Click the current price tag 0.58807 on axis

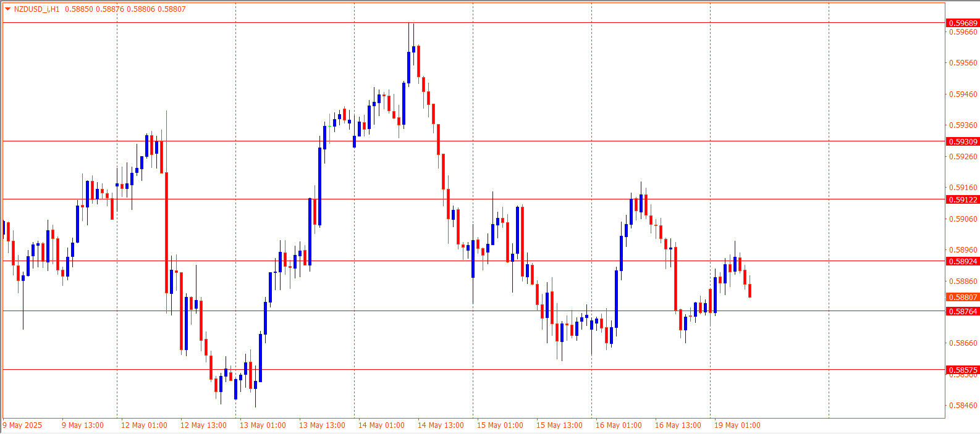(x=963, y=298)
